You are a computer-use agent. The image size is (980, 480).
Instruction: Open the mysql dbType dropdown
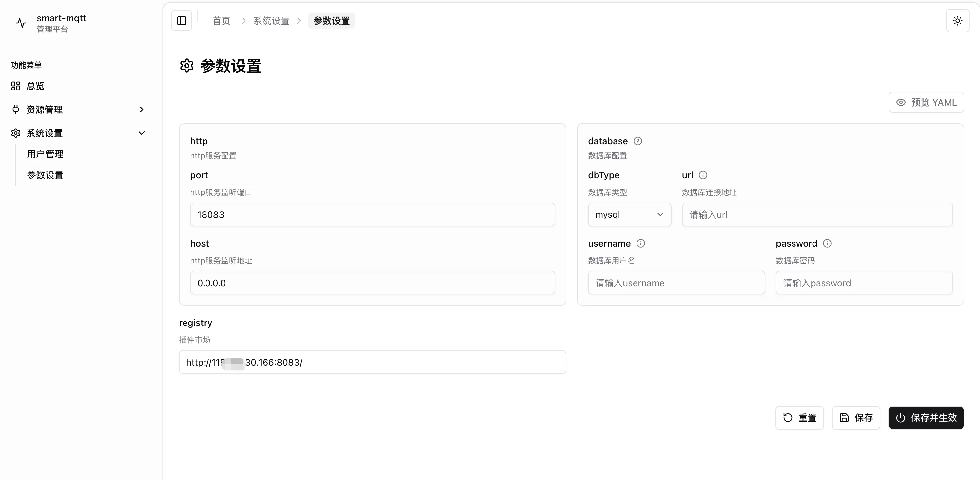[629, 215]
